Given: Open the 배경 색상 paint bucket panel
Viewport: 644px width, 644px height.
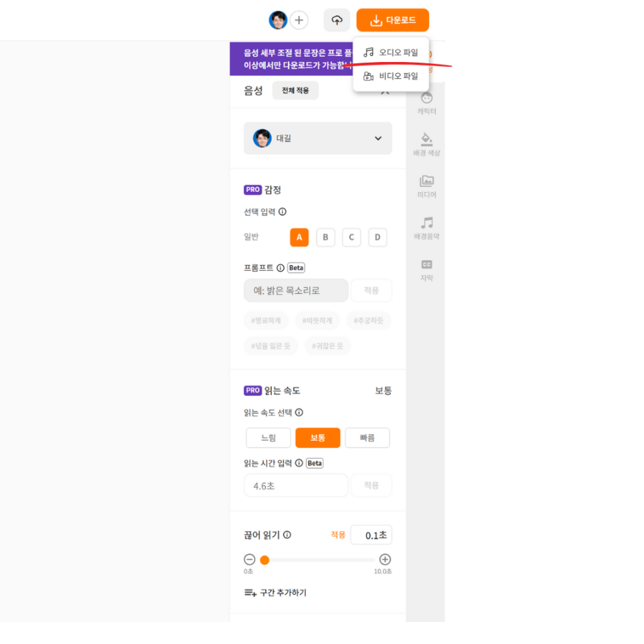Looking at the screenshot, I should pyautogui.click(x=427, y=145).
